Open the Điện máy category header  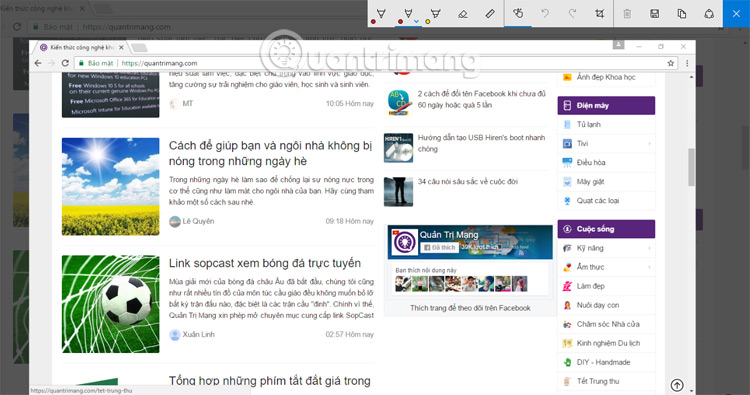coord(606,106)
